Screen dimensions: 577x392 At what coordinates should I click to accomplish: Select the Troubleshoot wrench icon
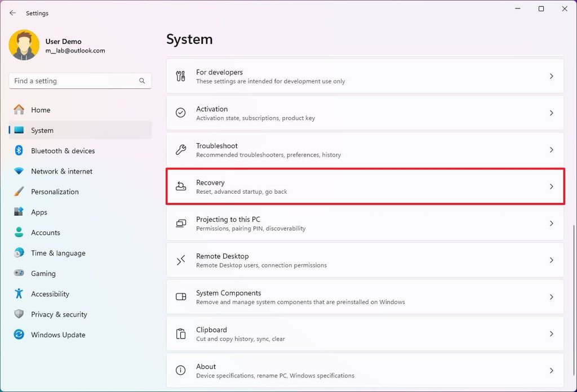tap(180, 150)
